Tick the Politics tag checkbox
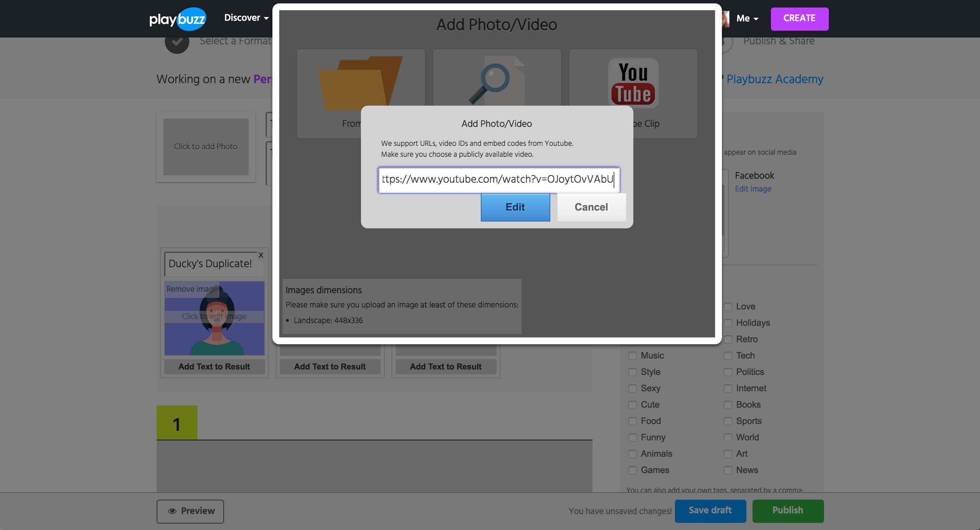Viewport: 980px width, 530px height. tap(728, 372)
